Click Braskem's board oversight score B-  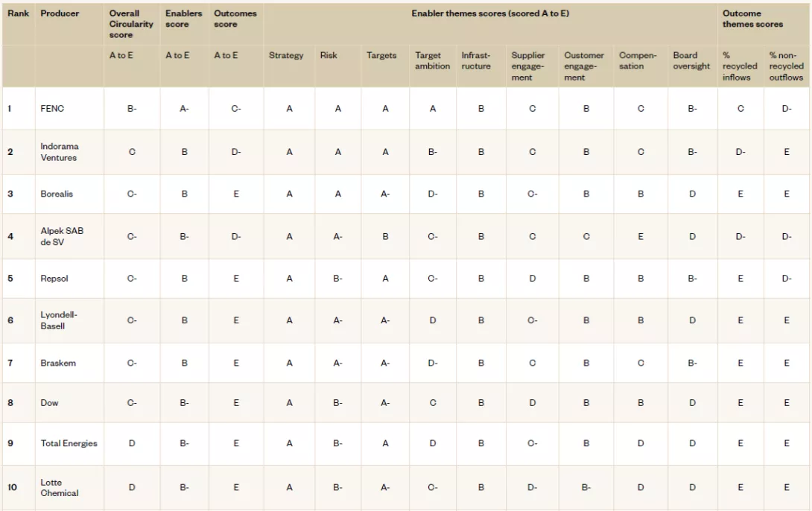692,363
